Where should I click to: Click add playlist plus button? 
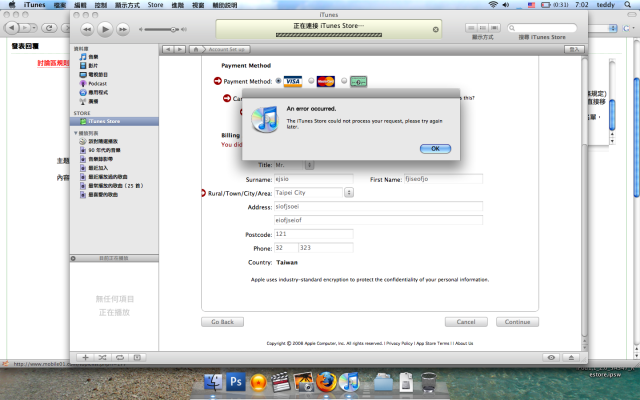pyautogui.click(x=85, y=358)
